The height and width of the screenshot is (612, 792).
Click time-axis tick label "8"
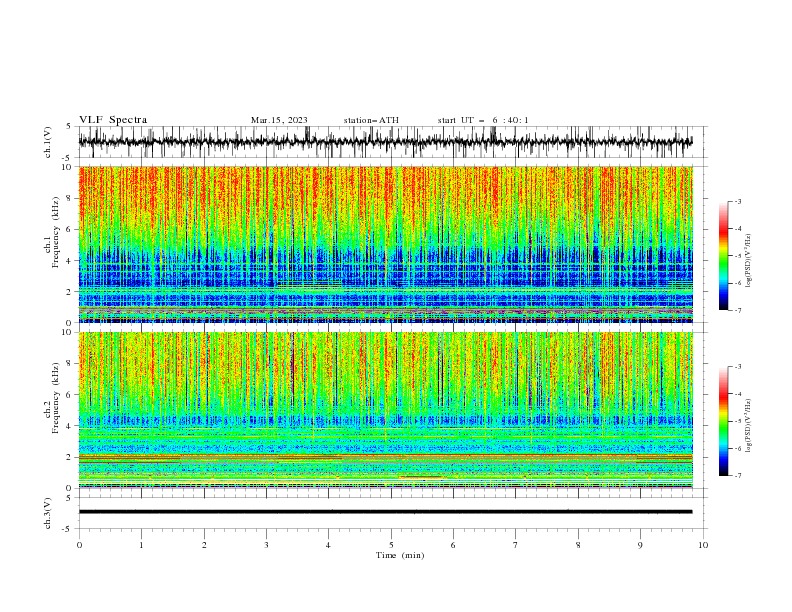(x=578, y=545)
